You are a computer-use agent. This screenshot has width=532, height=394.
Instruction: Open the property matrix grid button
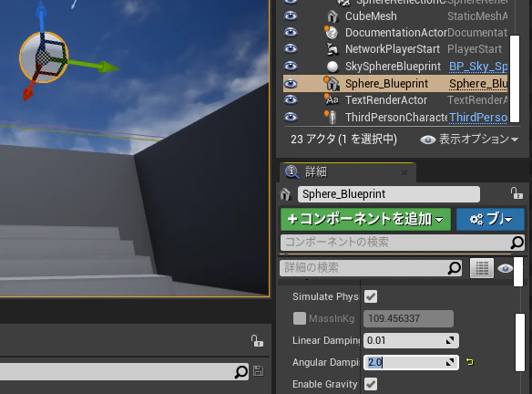tap(482, 268)
